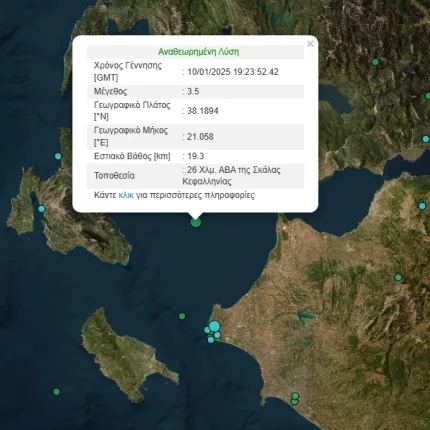Click the magnitude value 3.5
The width and height of the screenshot is (430, 430).
click(x=193, y=91)
